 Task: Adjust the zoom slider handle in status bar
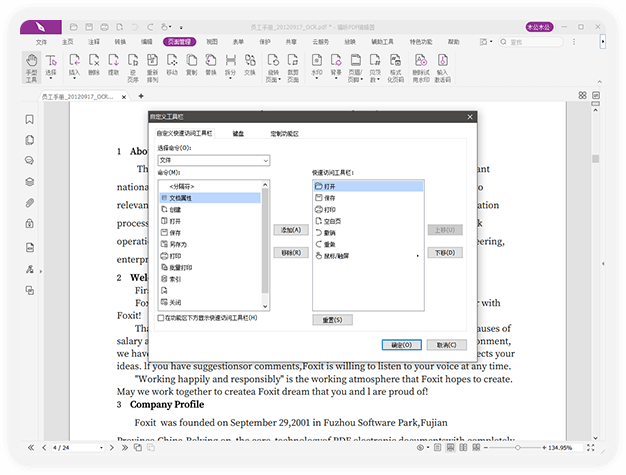point(518,448)
